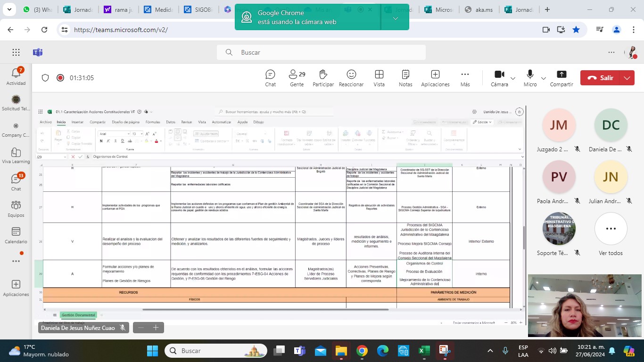644x362 pixels.
Task: Select the Datos ribbon tab
Action: 171,122
